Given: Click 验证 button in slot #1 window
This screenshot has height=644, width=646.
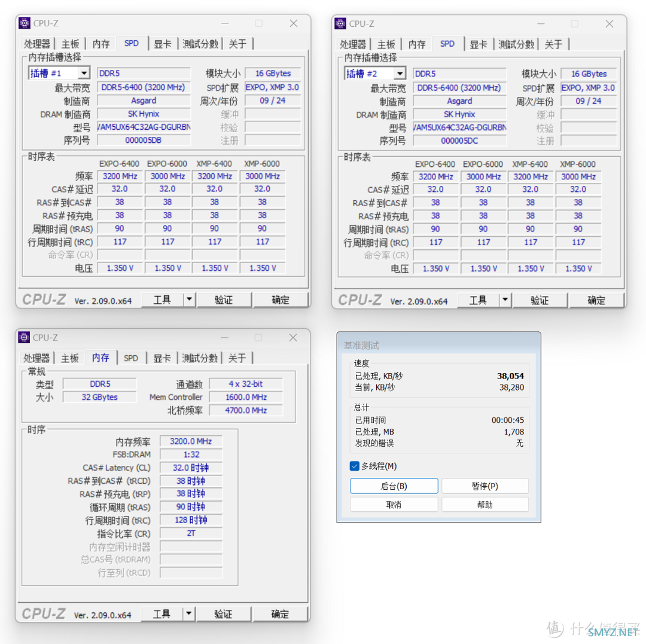Looking at the screenshot, I should pyautogui.click(x=224, y=300).
